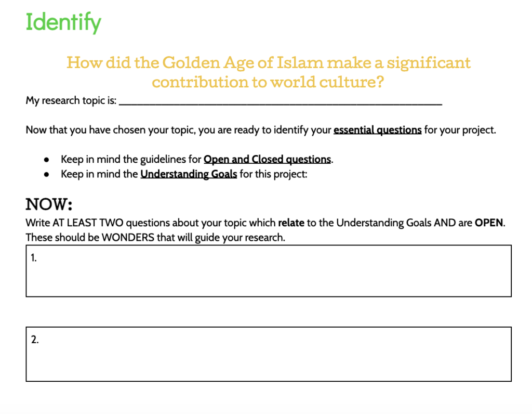This screenshot has height=414, width=532.
Task: Open the Open and Closed questions link
Action: point(267,159)
